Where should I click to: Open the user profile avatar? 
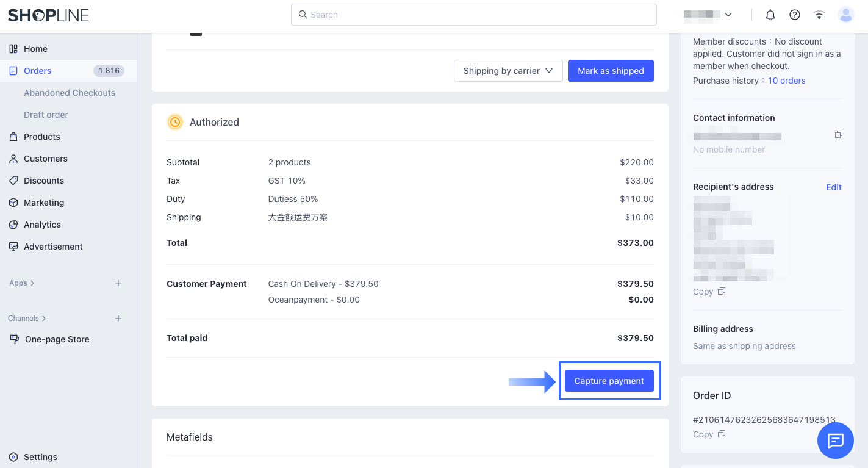point(846,15)
